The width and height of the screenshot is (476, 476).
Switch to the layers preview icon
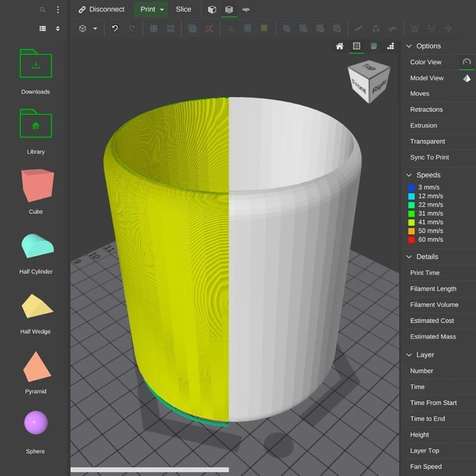click(x=228, y=10)
